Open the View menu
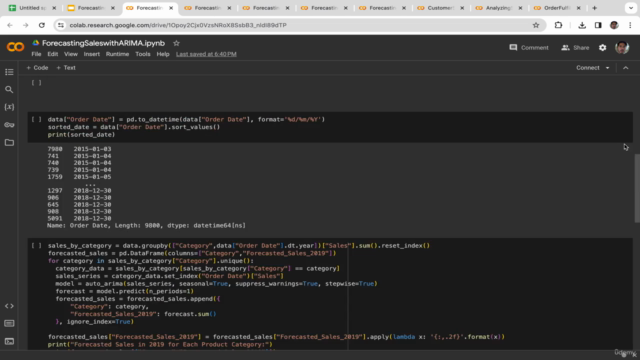 tap(71, 54)
